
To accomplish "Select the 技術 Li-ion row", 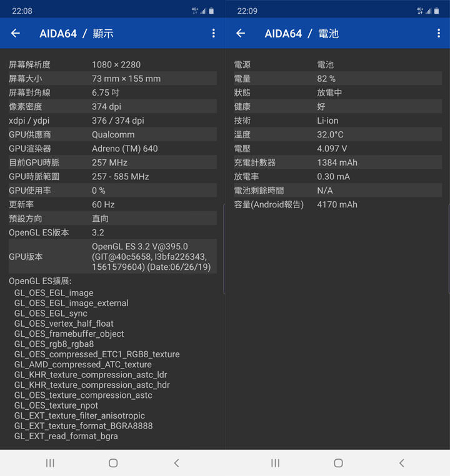I will [337, 120].
